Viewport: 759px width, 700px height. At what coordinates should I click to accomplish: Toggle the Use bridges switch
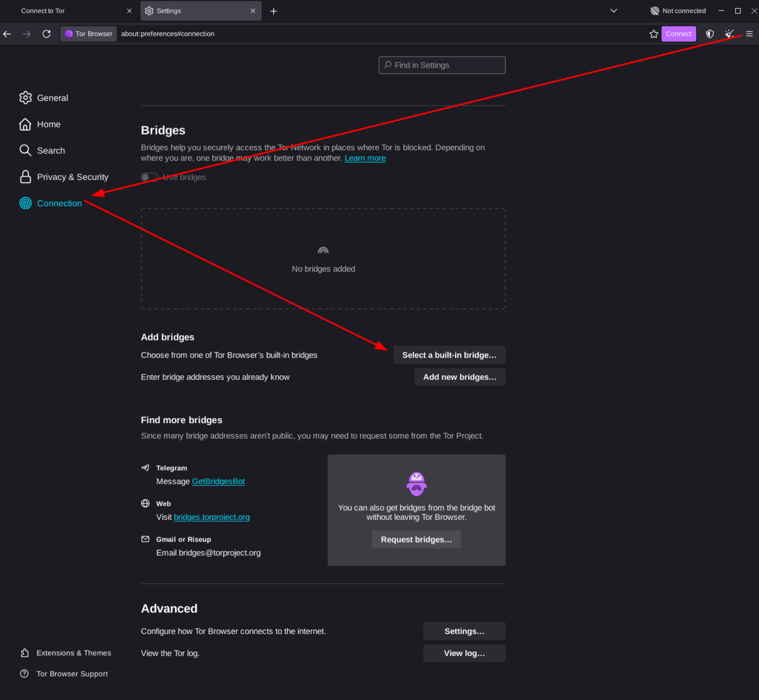tap(149, 177)
